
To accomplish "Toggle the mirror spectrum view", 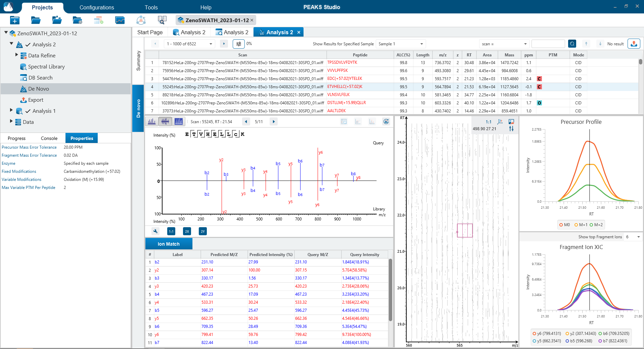I will 165,121.
